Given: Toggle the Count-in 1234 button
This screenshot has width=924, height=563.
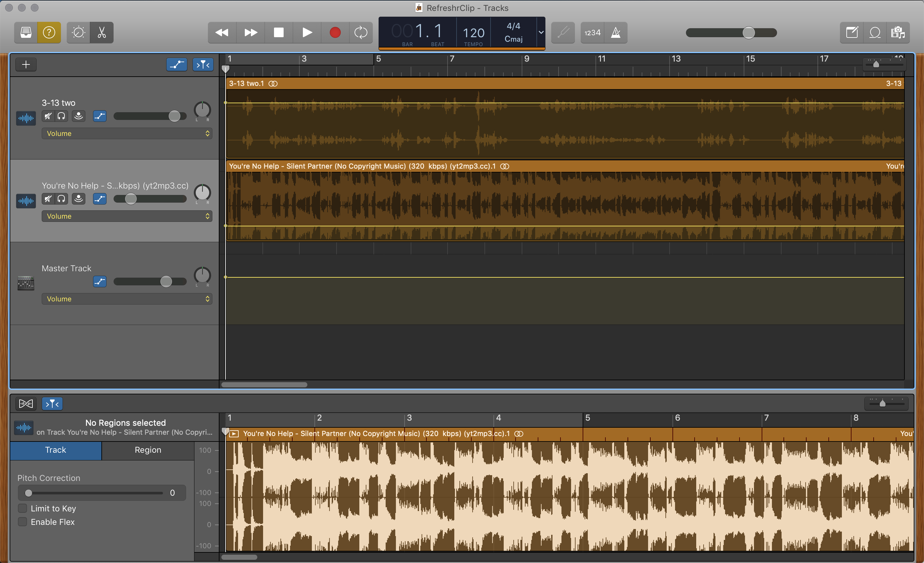Looking at the screenshot, I should 593,33.
